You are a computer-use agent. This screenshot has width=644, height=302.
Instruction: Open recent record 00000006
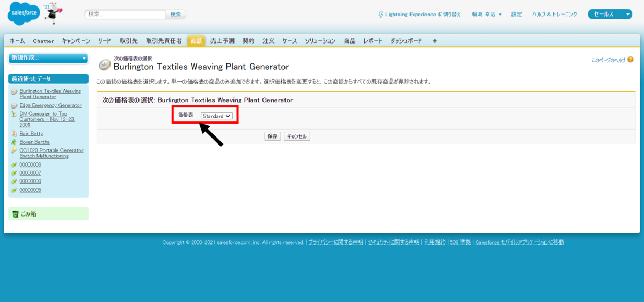click(31, 182)
